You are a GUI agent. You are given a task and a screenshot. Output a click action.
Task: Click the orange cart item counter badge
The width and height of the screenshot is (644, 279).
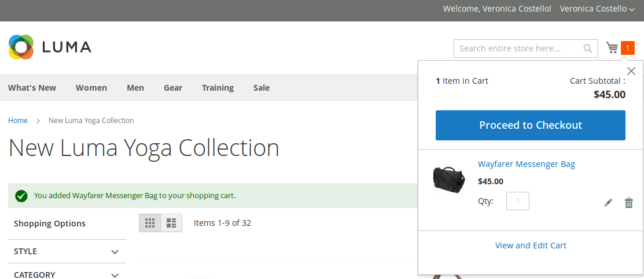tap(627, 48)
